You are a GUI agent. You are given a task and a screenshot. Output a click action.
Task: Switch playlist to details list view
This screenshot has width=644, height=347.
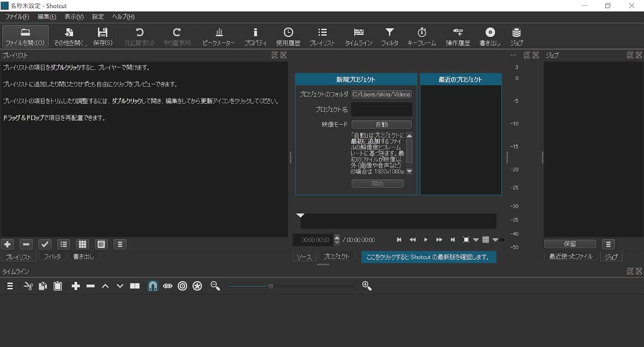pyautogui.click(x=64, y=244)
